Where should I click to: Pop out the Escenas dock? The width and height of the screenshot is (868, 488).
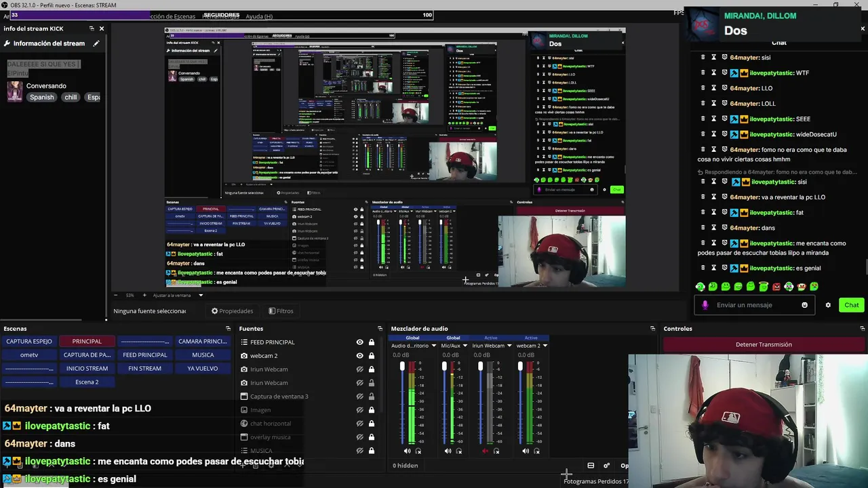click(x=228, y=329)
